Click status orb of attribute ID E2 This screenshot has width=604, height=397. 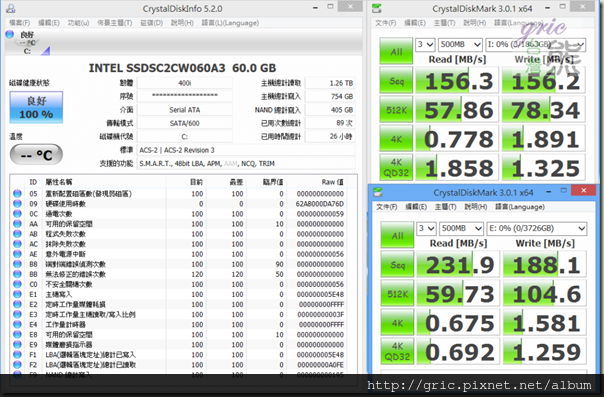tap(17, 304)
